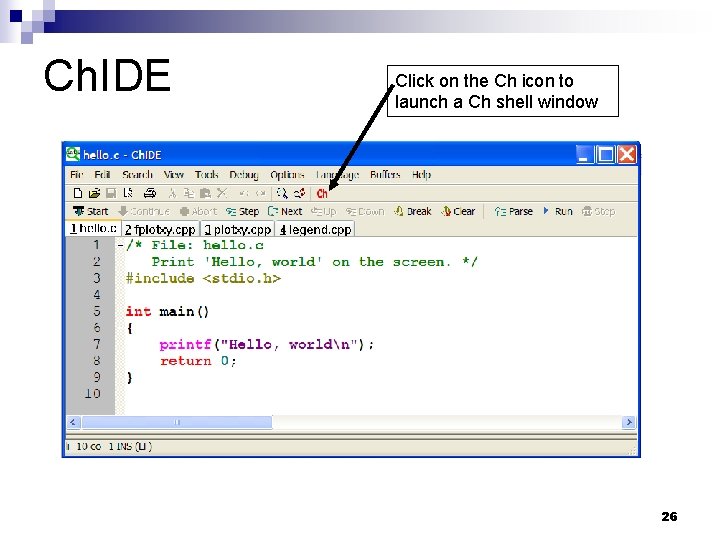Click Next in the debug toolbar
Image resolution: width=720 pixels, height=540 pixels.
tap(285, 211)
